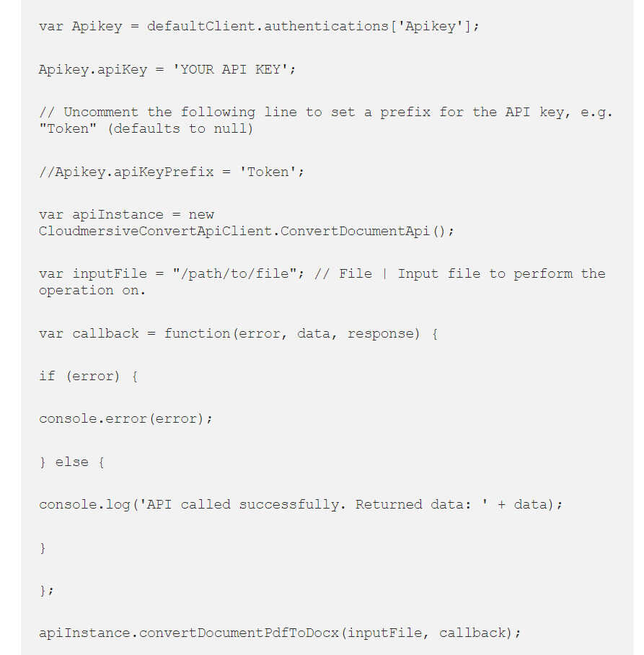Click the 'if (error) {' line
This screenshot has width=644, height=655.
pos(88,377)
